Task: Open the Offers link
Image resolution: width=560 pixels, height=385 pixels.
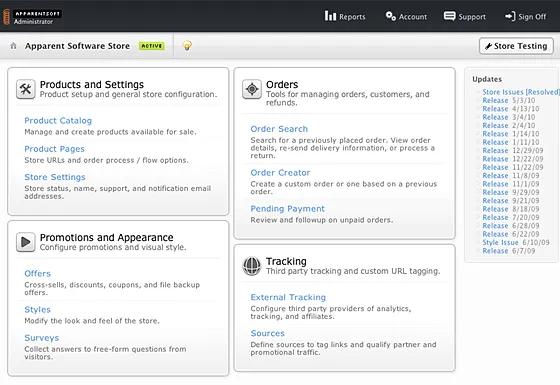Action: 38,274
